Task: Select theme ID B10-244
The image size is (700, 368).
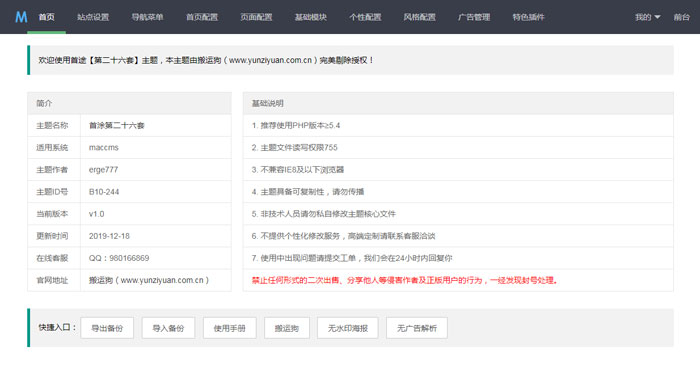Action: click(104, 192)
